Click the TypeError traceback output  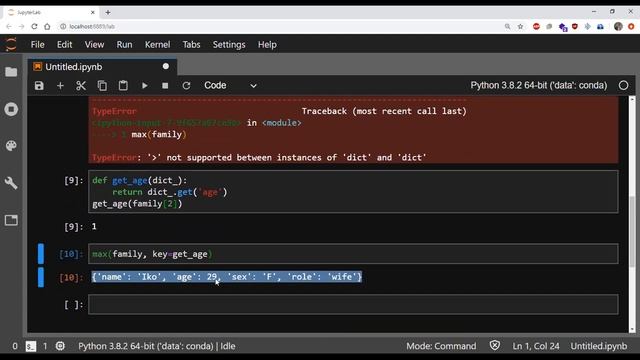[x=353, y=130]
